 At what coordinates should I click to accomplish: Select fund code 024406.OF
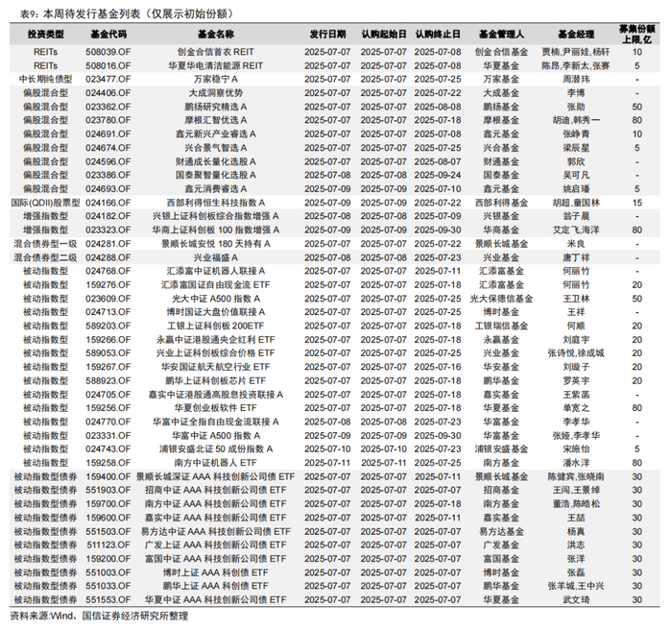[x=108, y=93]
